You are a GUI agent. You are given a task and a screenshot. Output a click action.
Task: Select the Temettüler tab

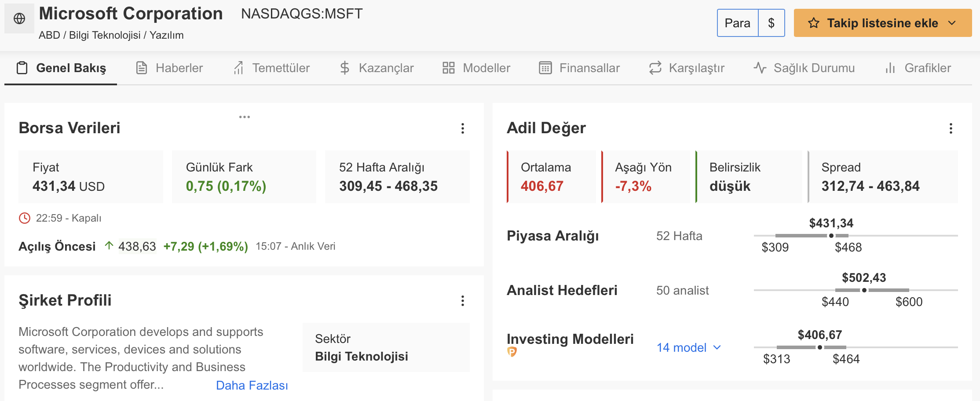click(271, 68)
